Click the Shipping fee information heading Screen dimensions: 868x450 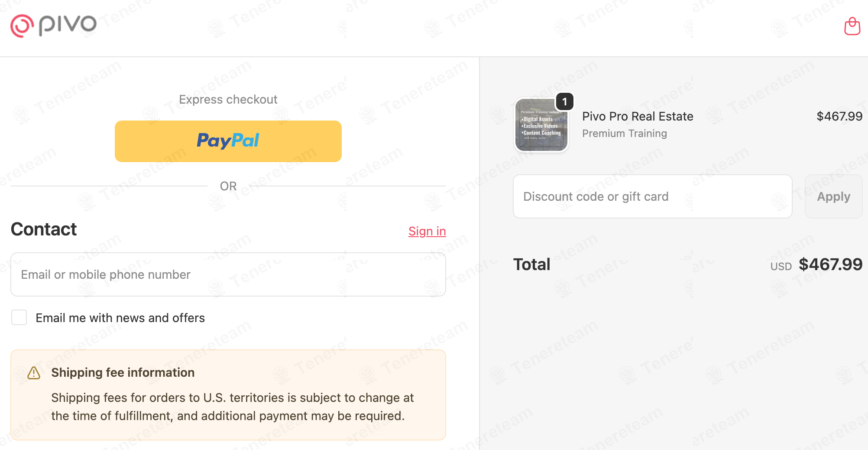123,372
